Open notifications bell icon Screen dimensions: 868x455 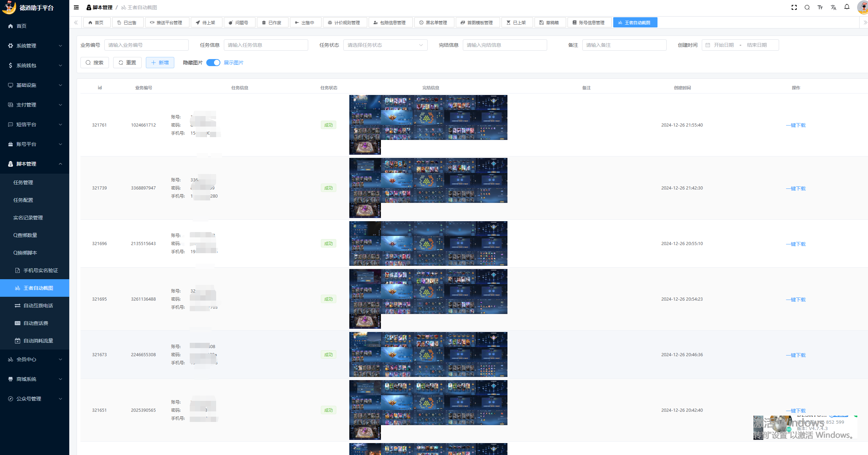847,7
